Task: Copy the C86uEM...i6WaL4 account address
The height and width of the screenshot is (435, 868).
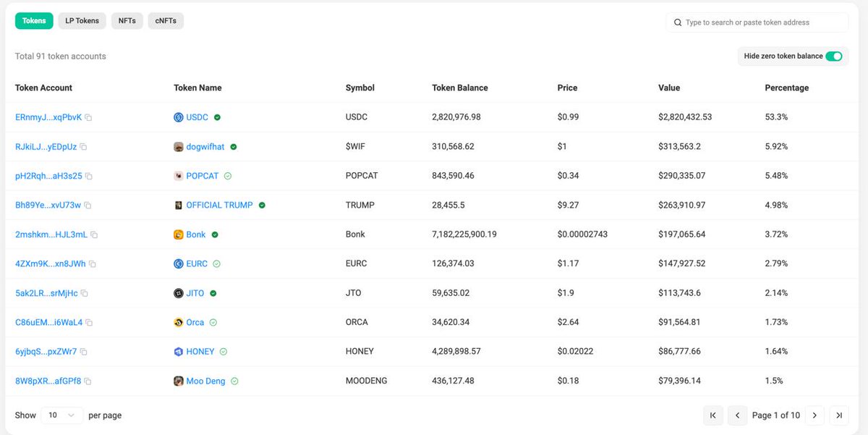Action: (89, 323)
